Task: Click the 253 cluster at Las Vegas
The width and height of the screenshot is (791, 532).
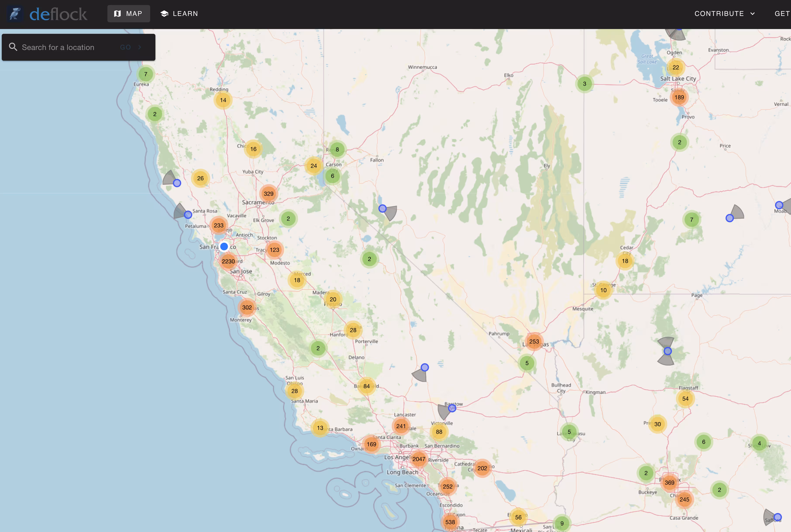Action: (x=534, y=342)
